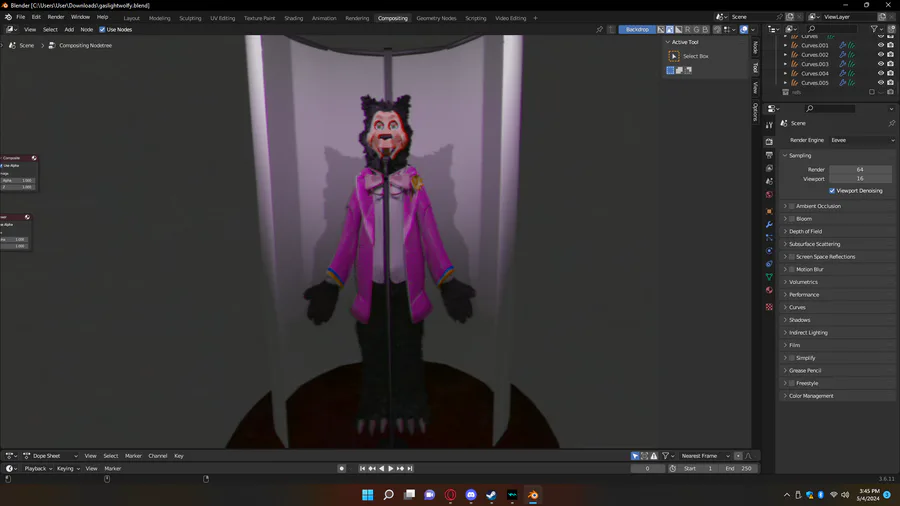900x506 pixels.
Task: Show the Red backdrop channel
Action: (x=688, y=29)
